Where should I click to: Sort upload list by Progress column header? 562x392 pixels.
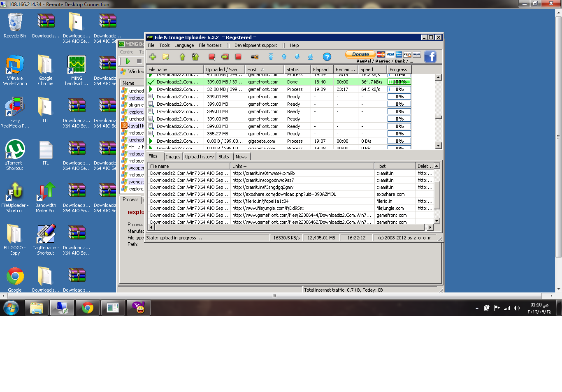point(399,70)
